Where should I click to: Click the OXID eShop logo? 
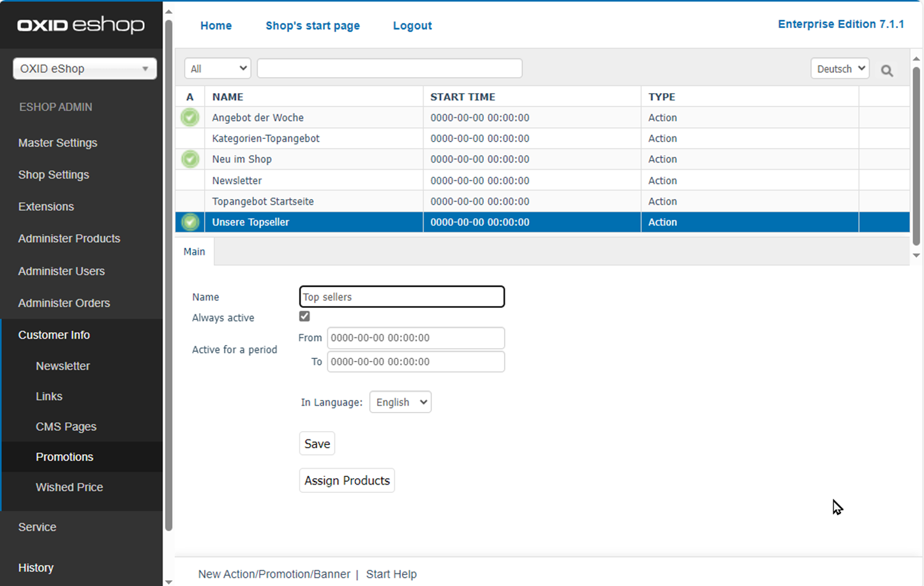81,25
